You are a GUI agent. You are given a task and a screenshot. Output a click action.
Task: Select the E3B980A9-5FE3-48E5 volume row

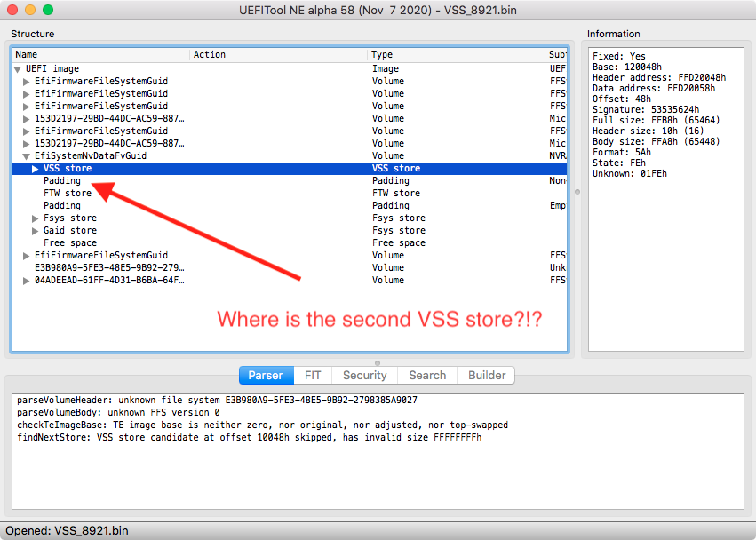(290, 268)
